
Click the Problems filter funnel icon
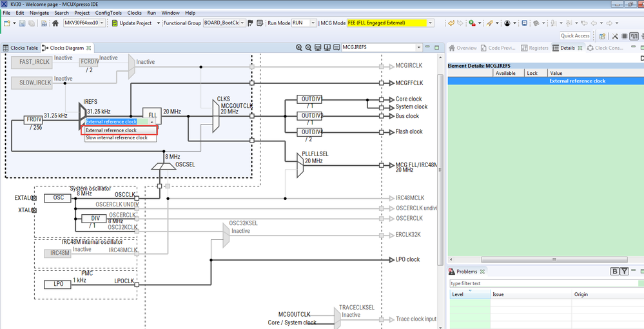coord(624,272)
